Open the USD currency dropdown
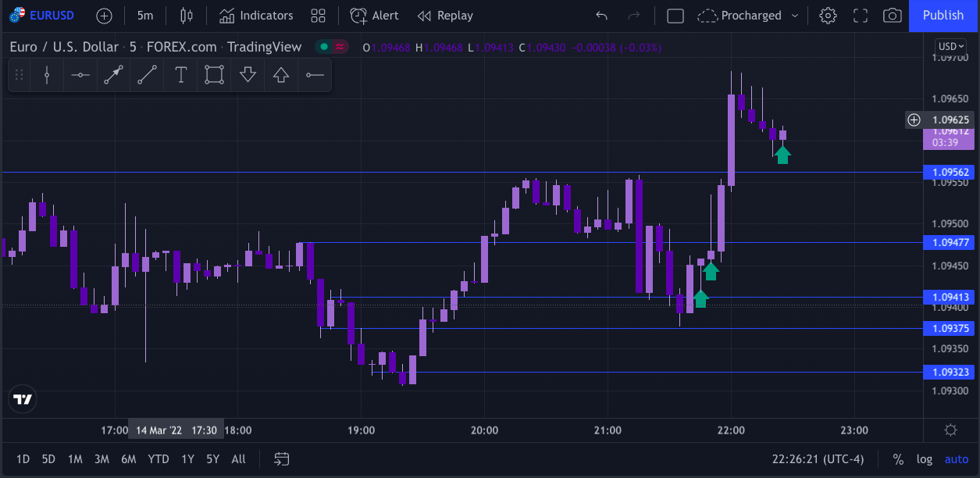 [x=951, y=46]
